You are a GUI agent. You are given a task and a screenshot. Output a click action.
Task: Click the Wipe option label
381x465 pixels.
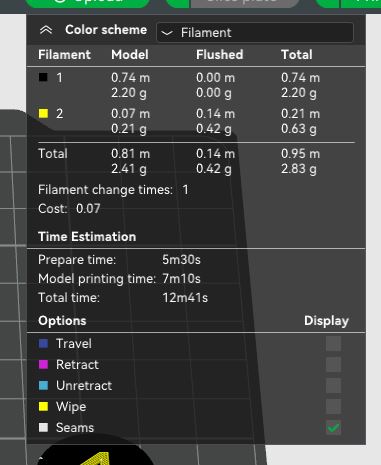click(71, 407)
